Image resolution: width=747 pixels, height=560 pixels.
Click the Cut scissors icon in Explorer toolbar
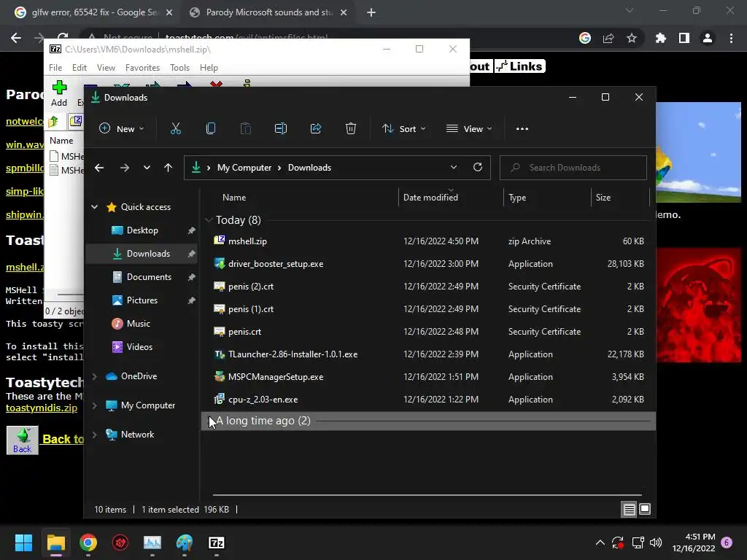pyautogui.click(x=176, y=128)
